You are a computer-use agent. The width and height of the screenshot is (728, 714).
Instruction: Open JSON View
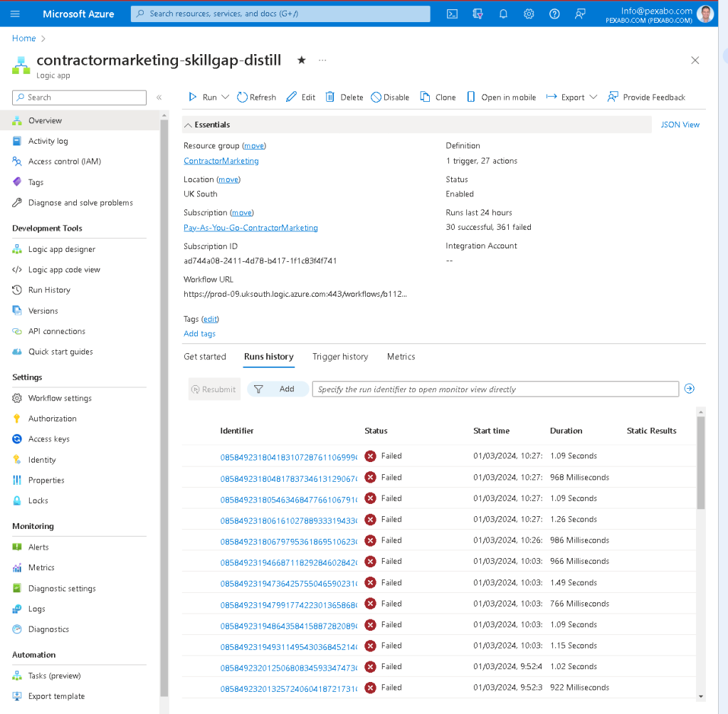(x=680, y=125)
